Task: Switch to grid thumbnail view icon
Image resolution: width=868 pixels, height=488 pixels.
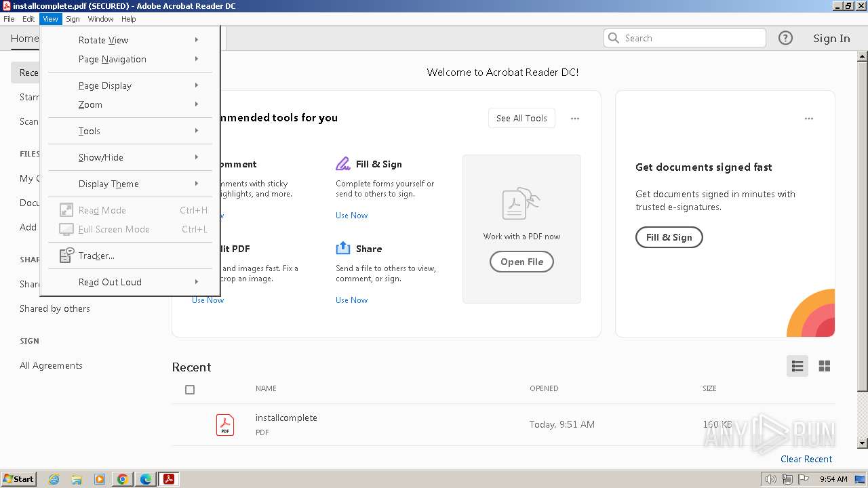Action: coord(825,366)
